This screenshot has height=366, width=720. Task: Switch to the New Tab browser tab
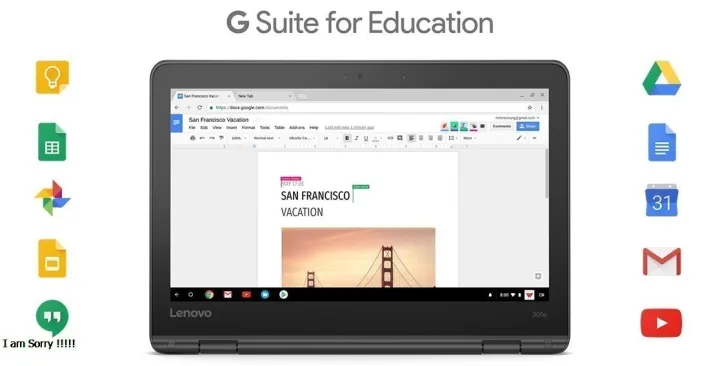(x=265, y=96)
